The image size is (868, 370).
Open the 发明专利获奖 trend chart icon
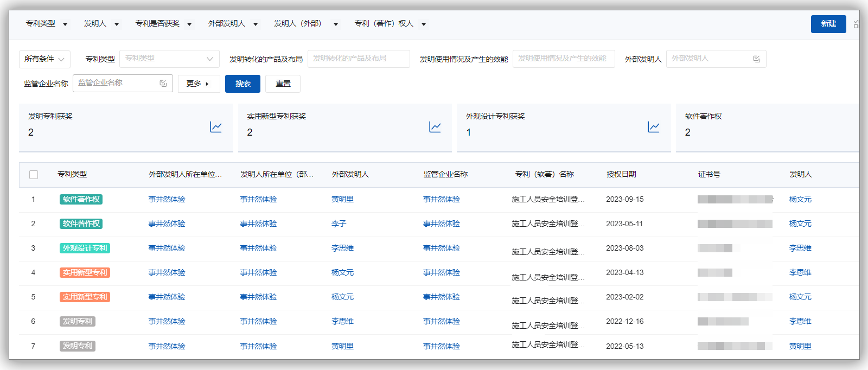pyautogui.click(x=216, y=127)
